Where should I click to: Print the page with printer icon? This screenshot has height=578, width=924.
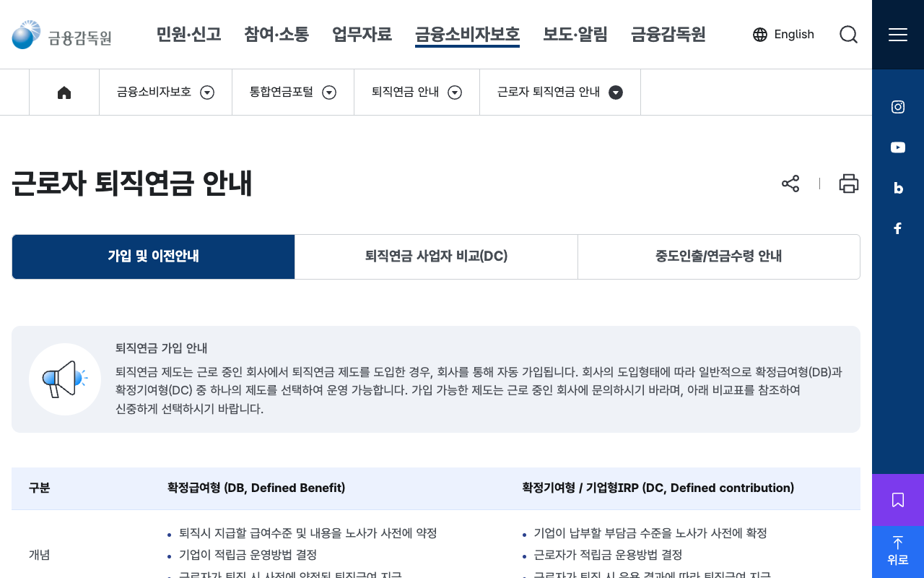(x=849, y=184)
